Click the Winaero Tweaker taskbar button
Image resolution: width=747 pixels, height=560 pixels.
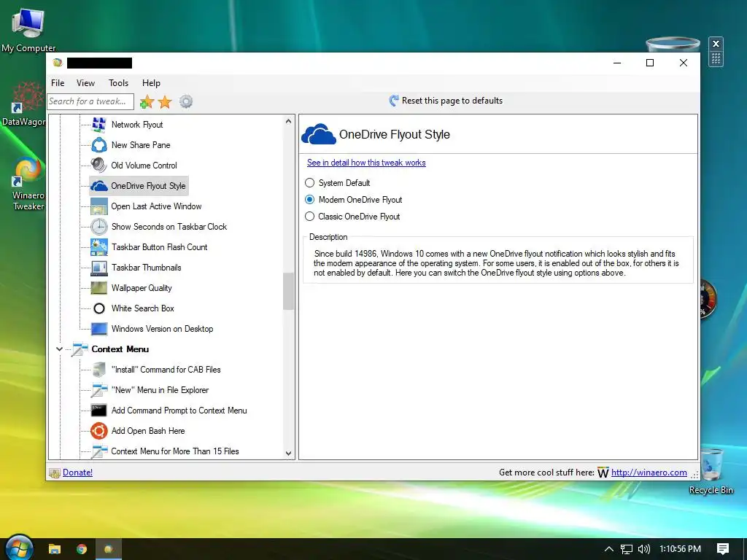(109, 549)
